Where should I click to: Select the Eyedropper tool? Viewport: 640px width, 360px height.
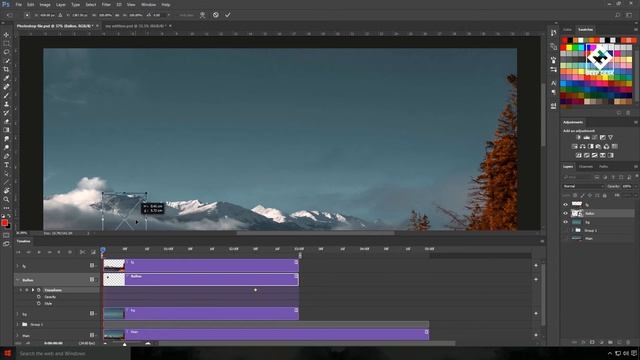[6, 78]
